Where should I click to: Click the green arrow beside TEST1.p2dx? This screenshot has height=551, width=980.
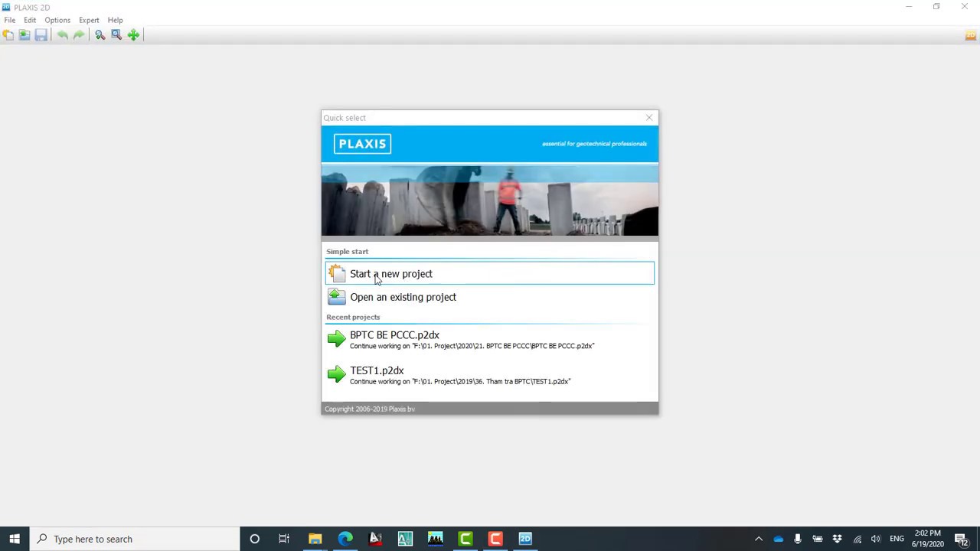point(336,373)
